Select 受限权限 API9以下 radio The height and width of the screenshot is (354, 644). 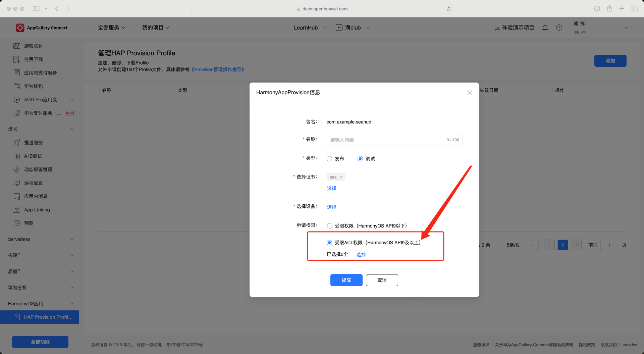(x=330, y=226)
